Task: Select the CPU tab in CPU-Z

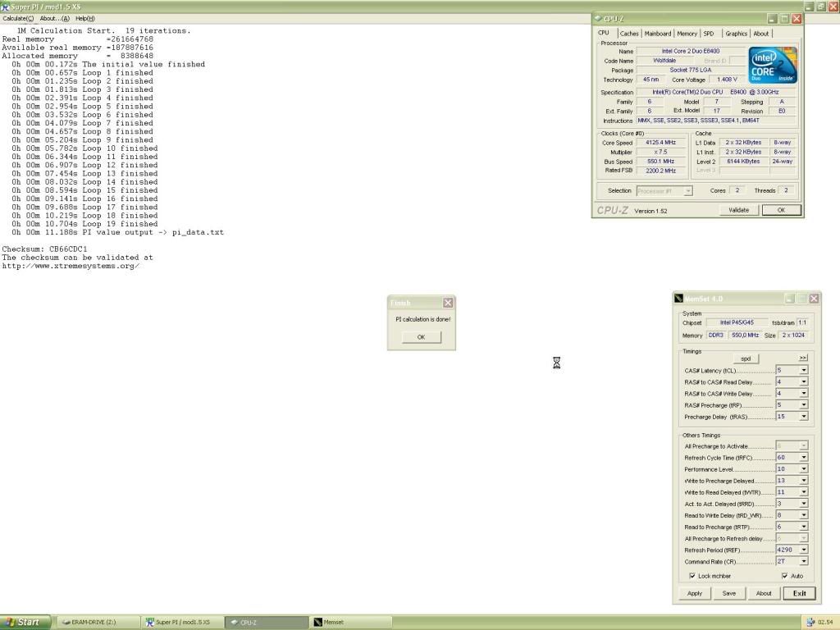Action: (604, 33)
